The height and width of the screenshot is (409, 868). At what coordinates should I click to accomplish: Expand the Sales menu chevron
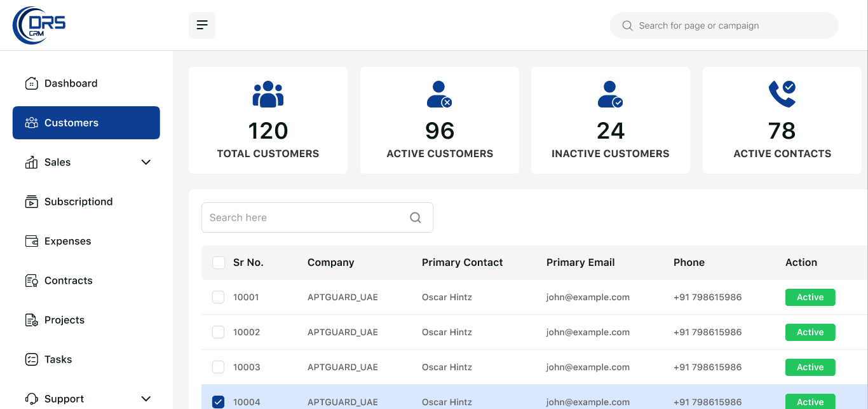146,162
